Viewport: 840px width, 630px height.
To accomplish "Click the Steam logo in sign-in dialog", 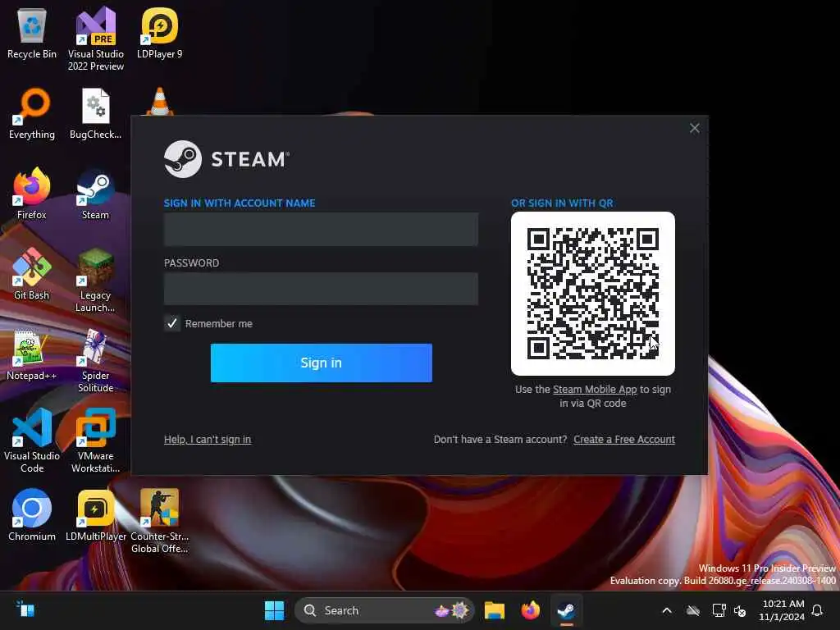I will [226, 159].
